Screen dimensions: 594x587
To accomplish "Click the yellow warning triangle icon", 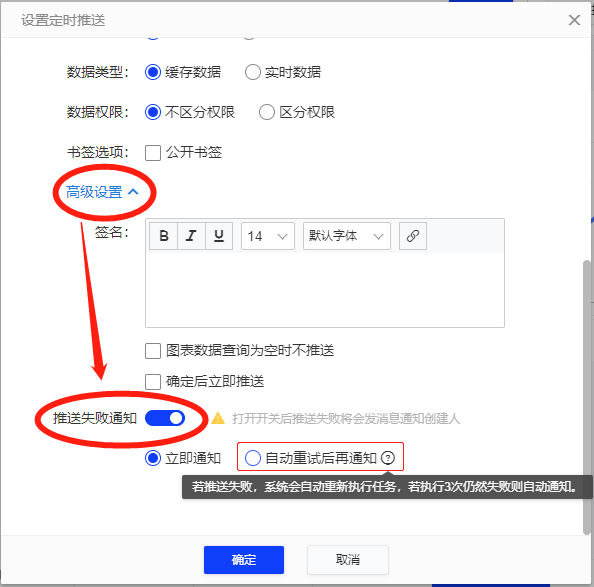I will (x=218, y=418).
